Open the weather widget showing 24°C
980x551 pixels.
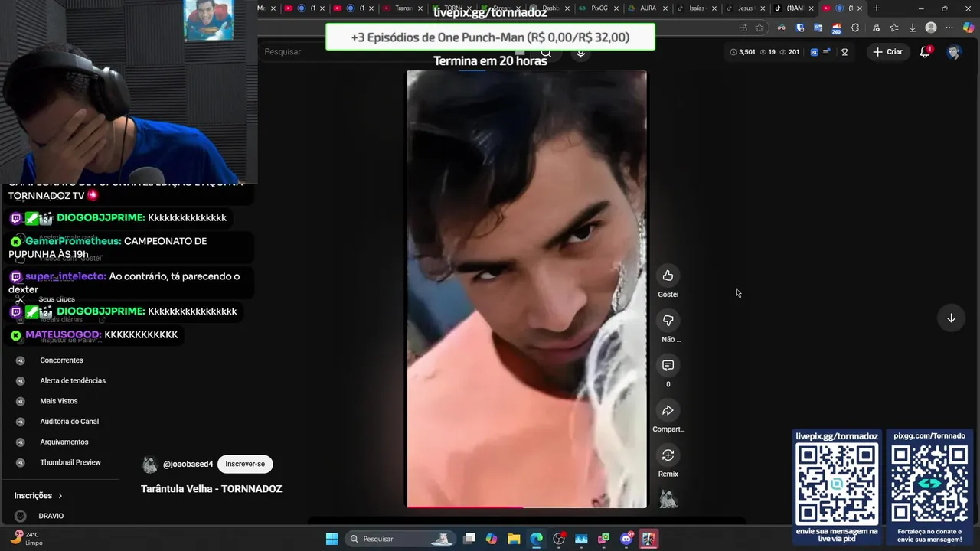27,538
